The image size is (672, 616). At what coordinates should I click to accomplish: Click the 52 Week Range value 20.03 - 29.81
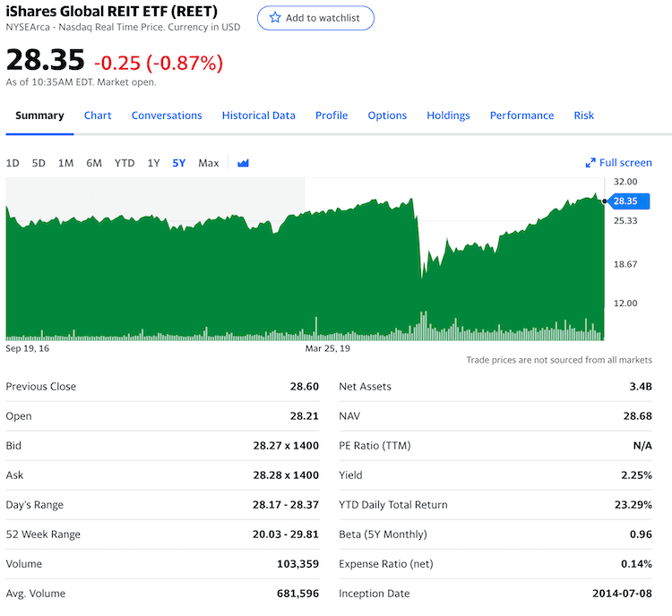tap(286, 535)
